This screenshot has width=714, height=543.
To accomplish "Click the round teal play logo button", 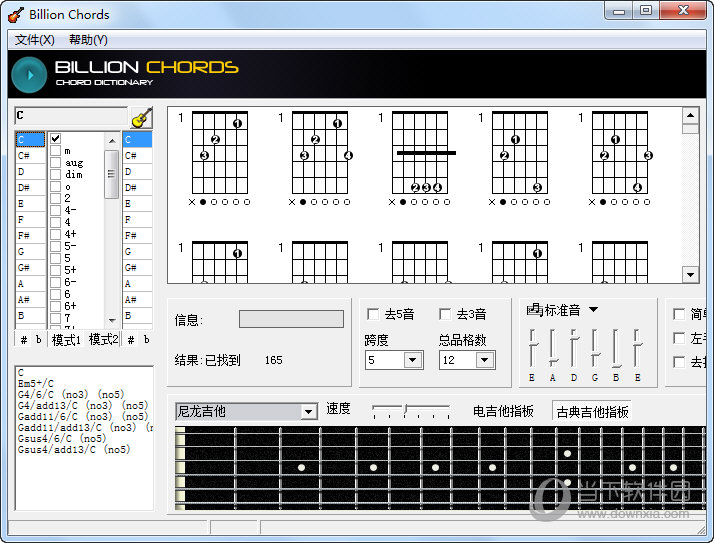I will tap(29, 75).
